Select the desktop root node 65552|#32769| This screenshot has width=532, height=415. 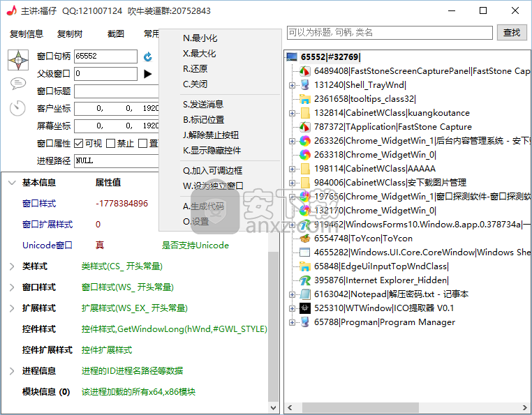(330, 57)
